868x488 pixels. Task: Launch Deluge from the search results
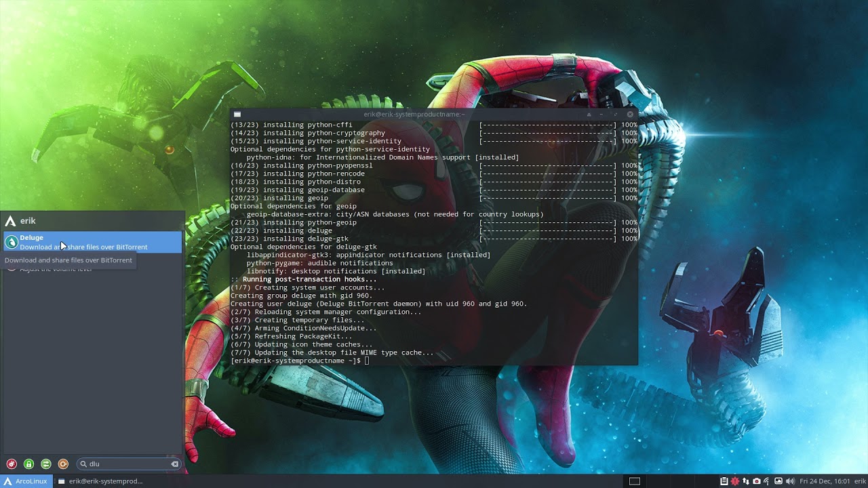click(x=92, y=242)
